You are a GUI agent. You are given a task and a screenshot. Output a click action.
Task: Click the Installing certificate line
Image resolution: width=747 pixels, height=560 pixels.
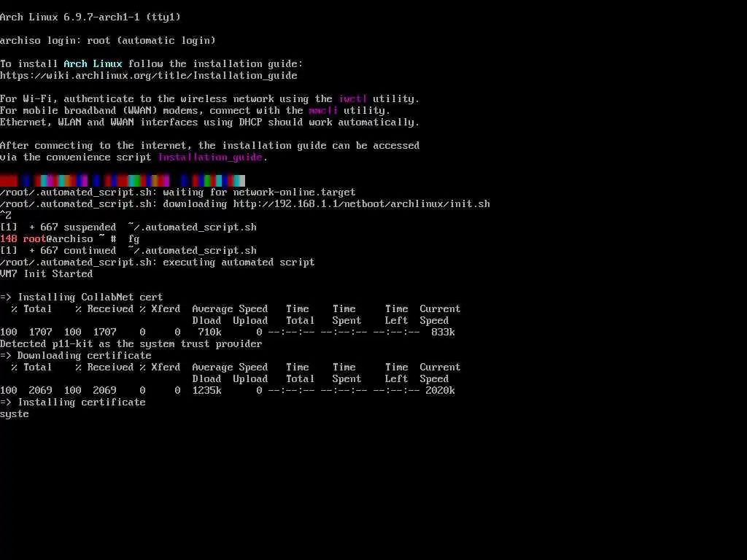pyautogui.click(x=73, y=402)
